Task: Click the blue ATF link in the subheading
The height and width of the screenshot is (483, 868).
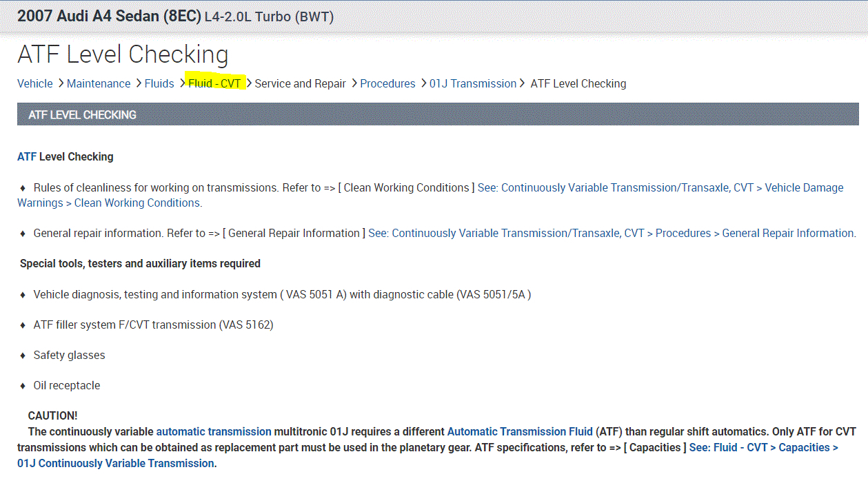Action: 27,156
